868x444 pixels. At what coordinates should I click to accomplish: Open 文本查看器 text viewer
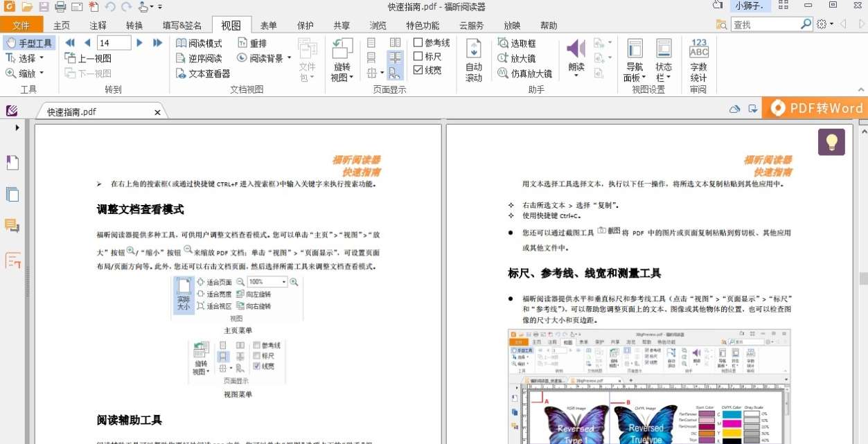[203, 73]
